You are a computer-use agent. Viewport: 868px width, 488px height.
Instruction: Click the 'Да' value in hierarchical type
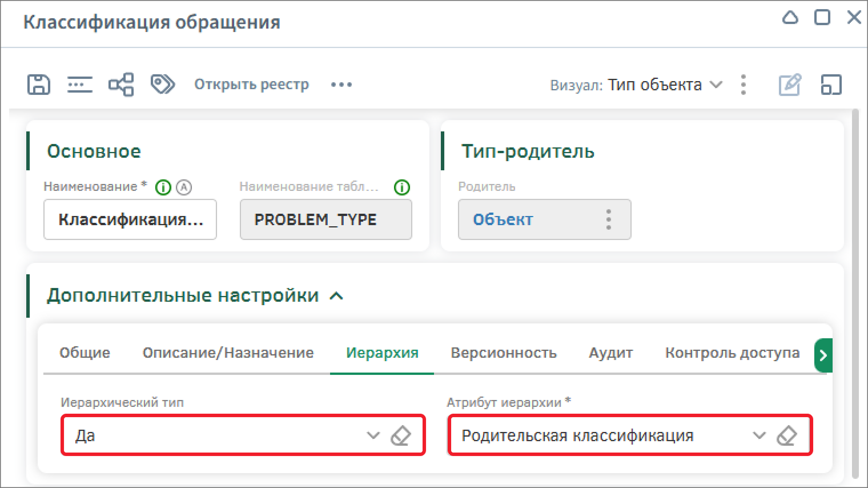click(x=85, y=436)
